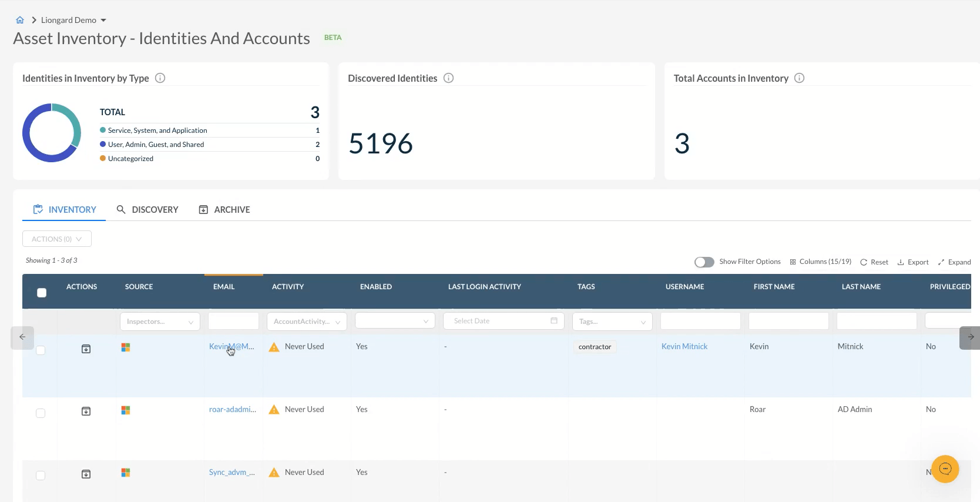Image resolution: width=980 pixels, height=502 pixels.
Task: Click the left arrow table scroll button
Action: pyautogui.click(x=22, y=337)
